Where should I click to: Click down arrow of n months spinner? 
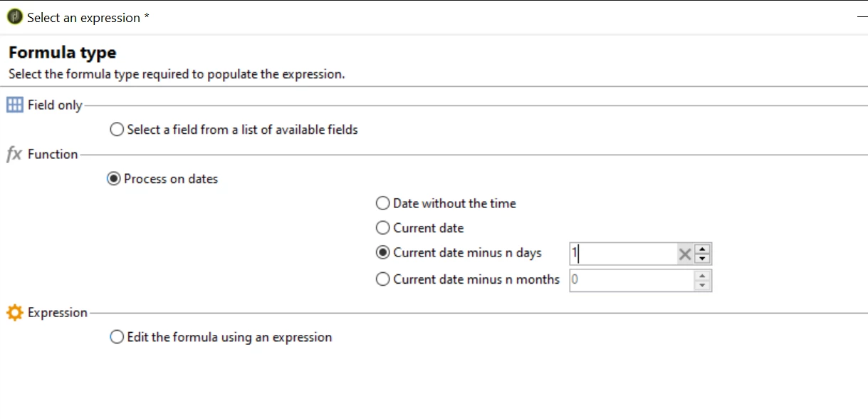[x=703, y=285]
